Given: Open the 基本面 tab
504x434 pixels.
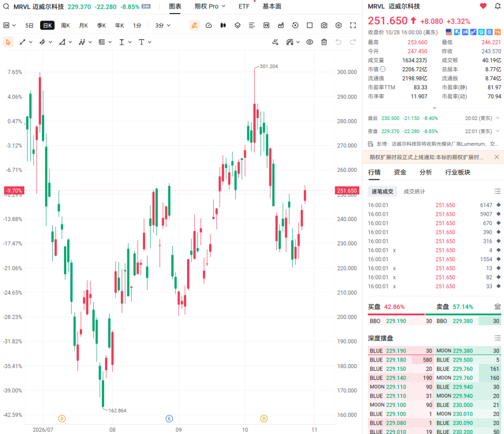Looking at the screenshot, I should tap(272, 7).
